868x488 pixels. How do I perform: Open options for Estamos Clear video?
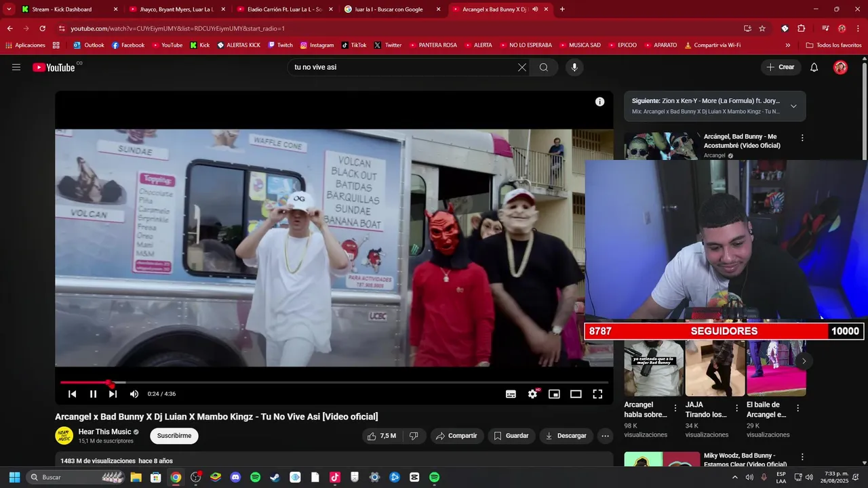click(x=802, y=457)
